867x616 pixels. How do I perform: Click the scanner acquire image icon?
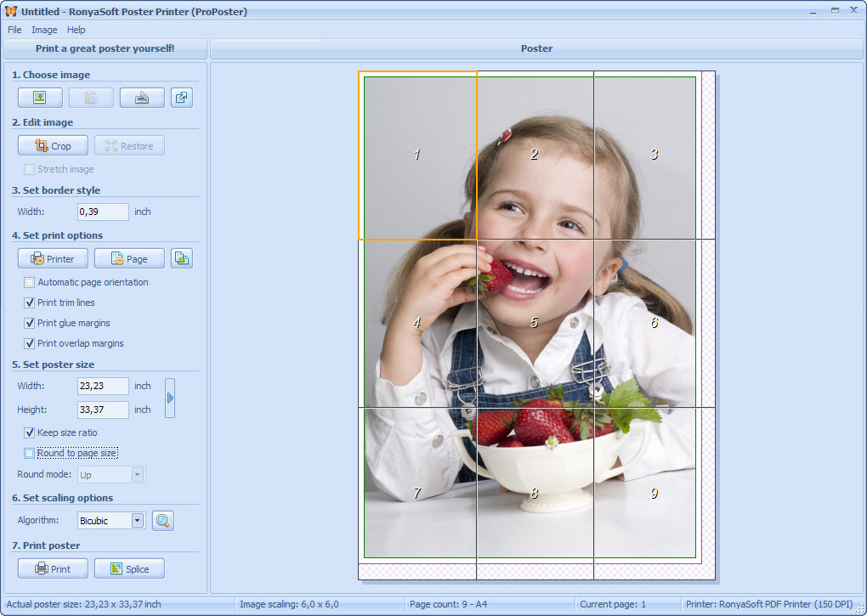coord(142,98)
